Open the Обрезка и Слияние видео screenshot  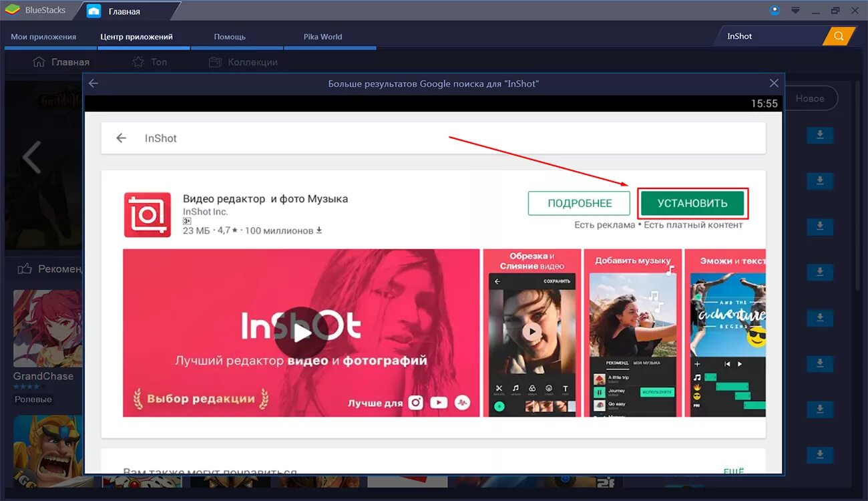531,333
